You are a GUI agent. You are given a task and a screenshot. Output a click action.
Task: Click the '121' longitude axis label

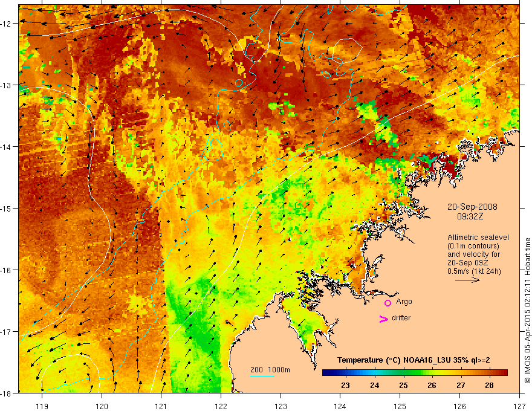[161, 406]
